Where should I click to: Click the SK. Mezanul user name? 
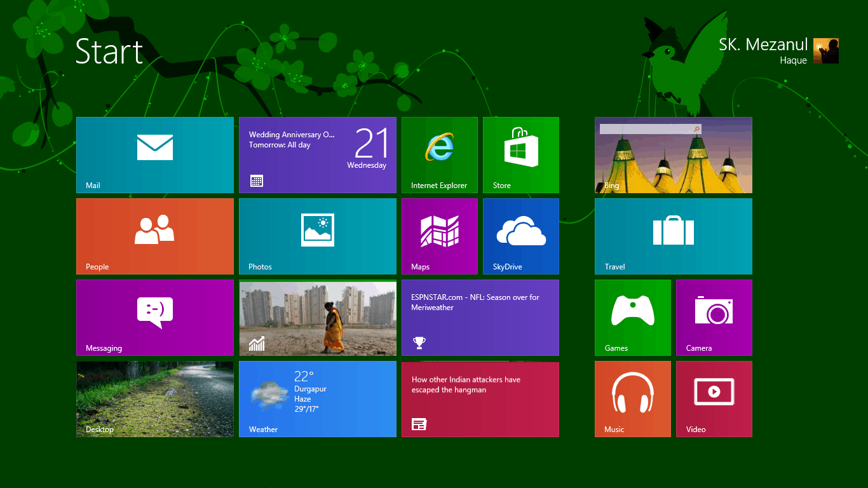[x=763, y=44]
